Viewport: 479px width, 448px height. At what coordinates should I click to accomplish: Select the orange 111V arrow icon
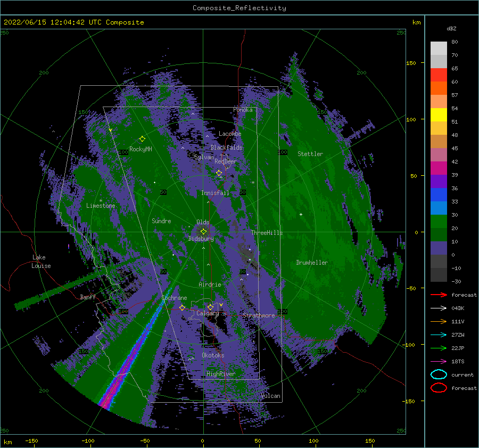pos(439,321)
